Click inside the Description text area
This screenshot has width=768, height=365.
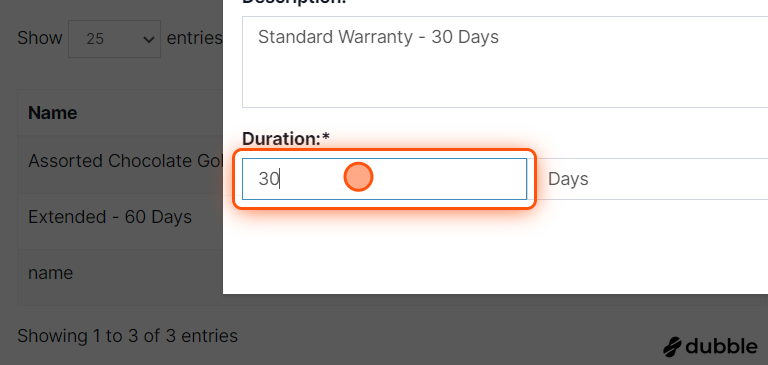point(505,62)
